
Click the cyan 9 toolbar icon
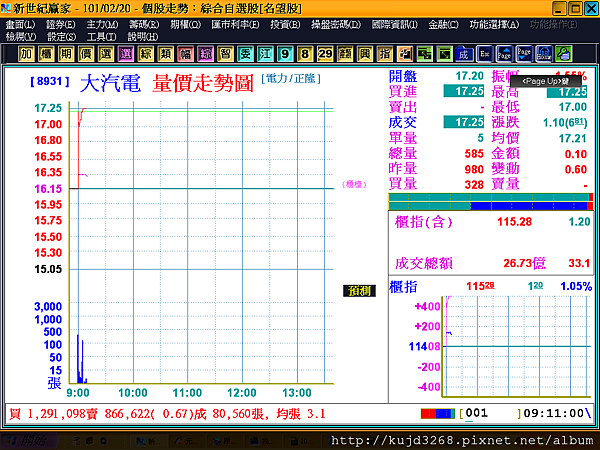(x=285, y=54)
